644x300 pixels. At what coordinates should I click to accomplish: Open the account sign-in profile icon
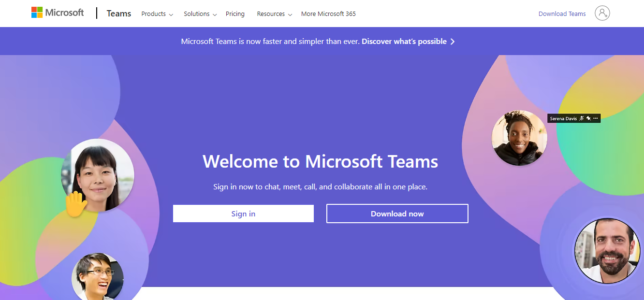click(x=602, y=14)
